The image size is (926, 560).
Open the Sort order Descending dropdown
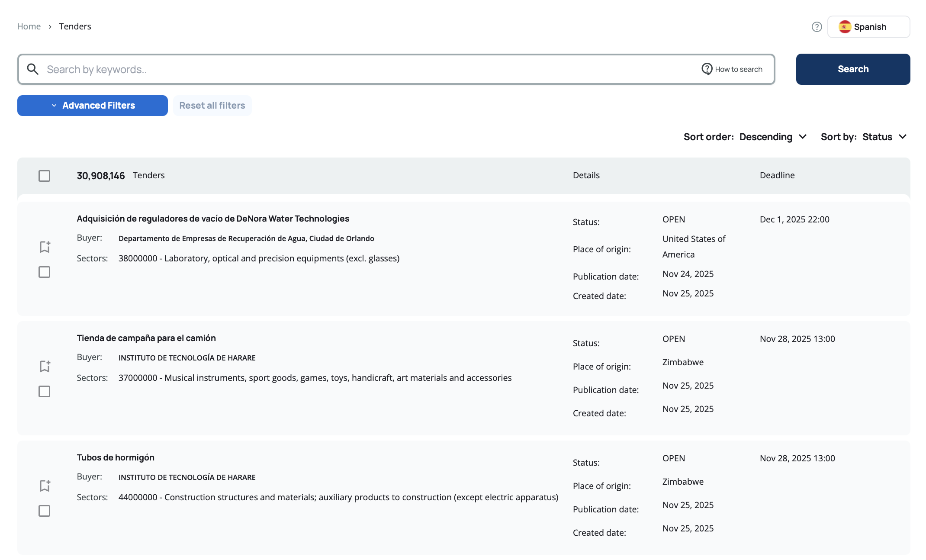coord(773,137)
